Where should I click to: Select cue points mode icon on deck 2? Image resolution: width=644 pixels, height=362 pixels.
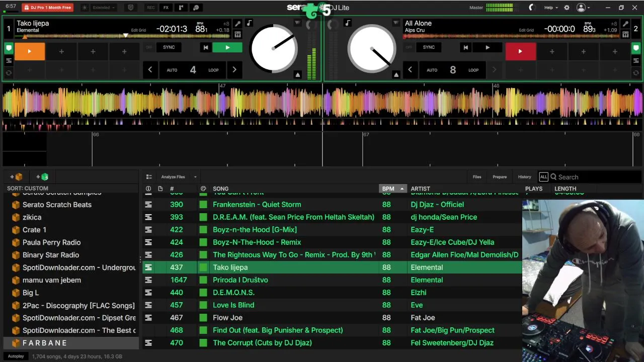[x=636, y=48]
